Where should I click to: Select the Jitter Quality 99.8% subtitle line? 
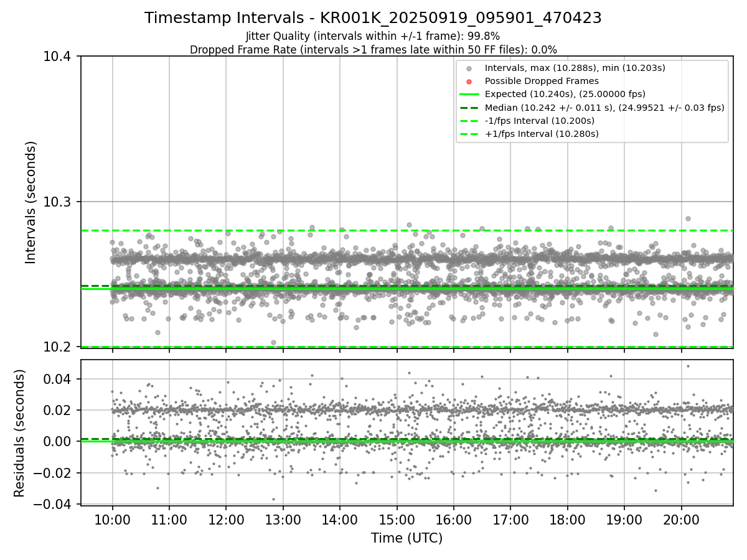click(x=373, y=36)
